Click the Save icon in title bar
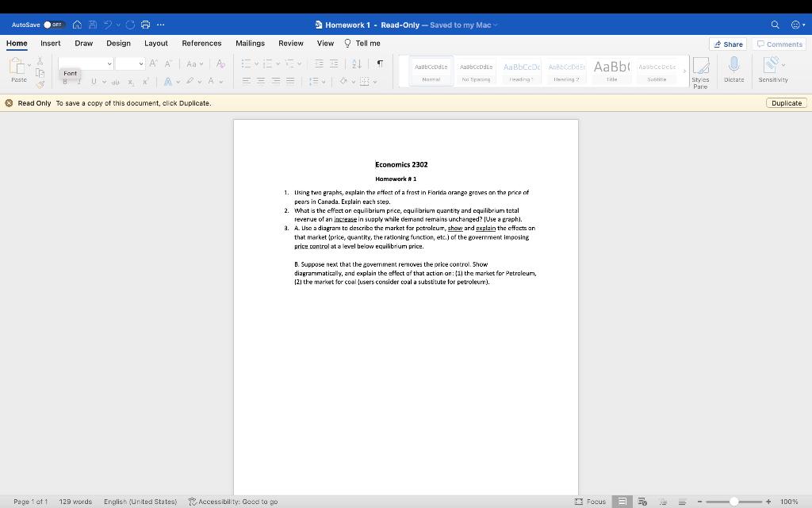The height and width of the screenshot is (508, 812). (93, 25)
